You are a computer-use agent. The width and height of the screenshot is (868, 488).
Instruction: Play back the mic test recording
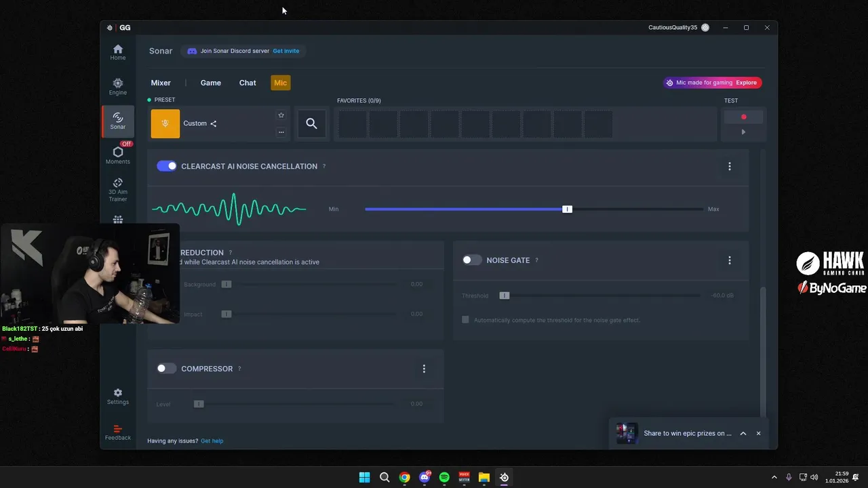tap(743, 132)
